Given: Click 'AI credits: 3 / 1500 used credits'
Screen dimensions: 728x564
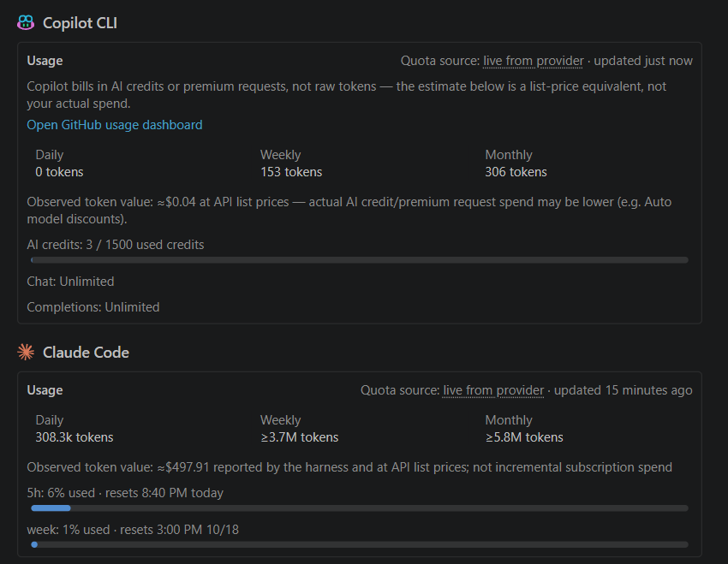Looking at the screenshot, I should [116, 245].
